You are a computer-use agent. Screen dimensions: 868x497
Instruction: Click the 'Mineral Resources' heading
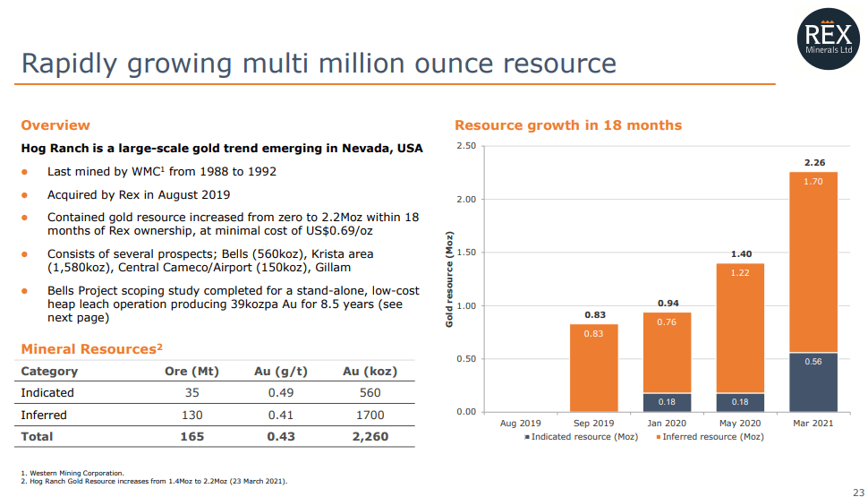pyautogui.click(x=92, y=348)
